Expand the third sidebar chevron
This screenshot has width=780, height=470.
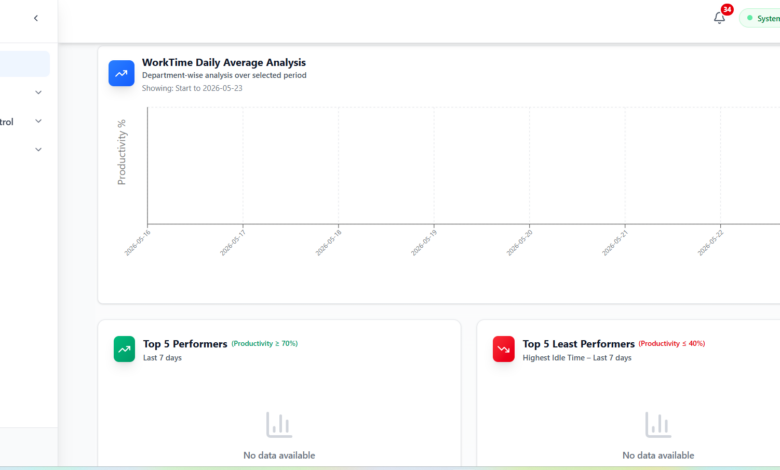click(38, 149)
